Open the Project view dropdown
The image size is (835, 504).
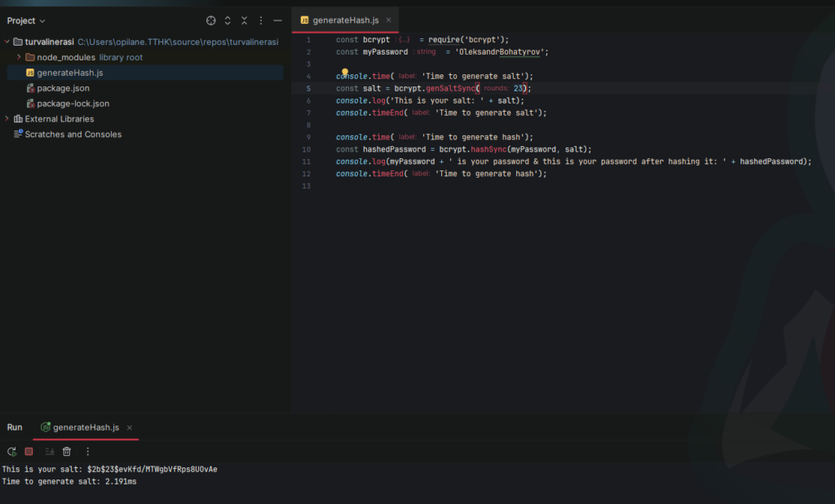click(x=26, y=20)
